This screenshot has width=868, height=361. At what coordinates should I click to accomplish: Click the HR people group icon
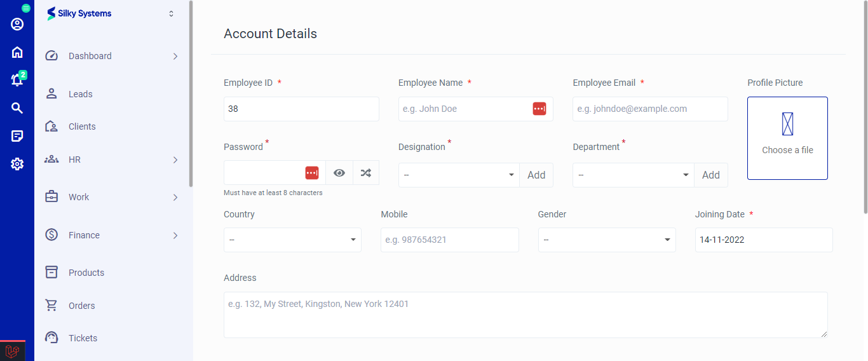(51, 160)
